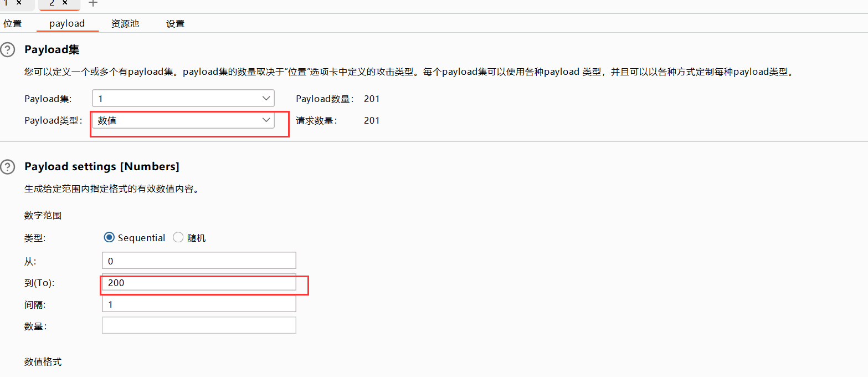Click the 从 input field containing 0
The image size is (868, 377).
pyautogui.click(x=199, y=261)
